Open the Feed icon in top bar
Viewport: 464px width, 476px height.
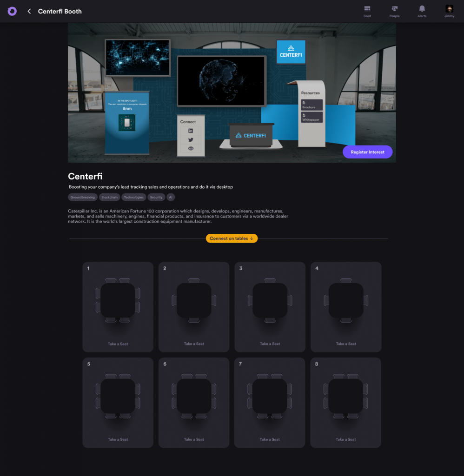[x=367, y=12]
